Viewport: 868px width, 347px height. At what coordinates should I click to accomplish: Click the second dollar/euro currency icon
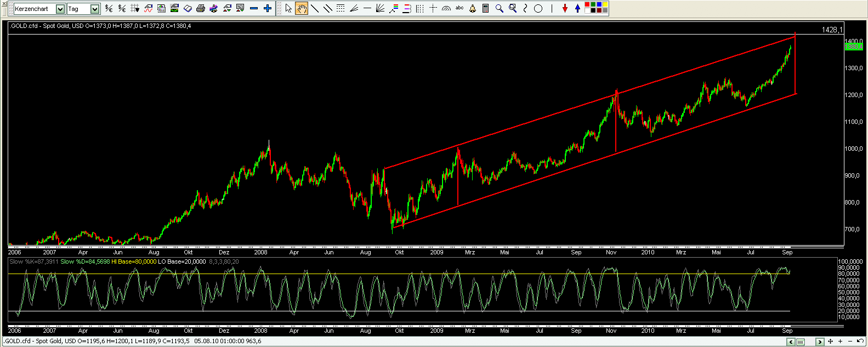coord(122,8)
